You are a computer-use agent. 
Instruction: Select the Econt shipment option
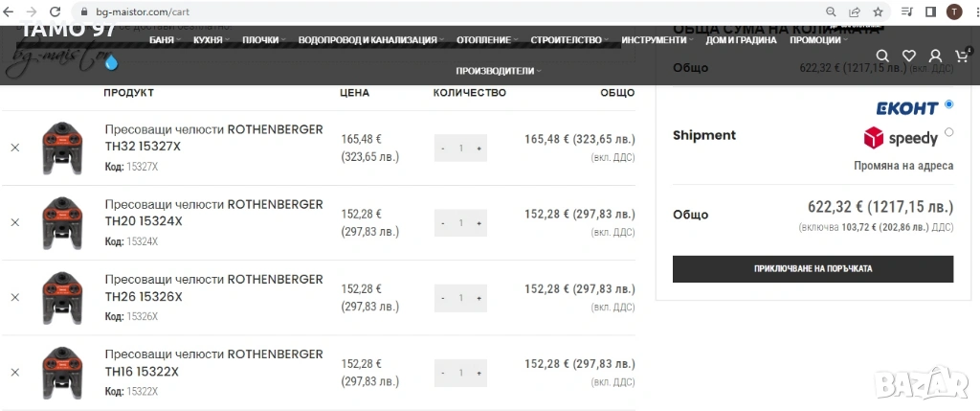click(948, 104)
